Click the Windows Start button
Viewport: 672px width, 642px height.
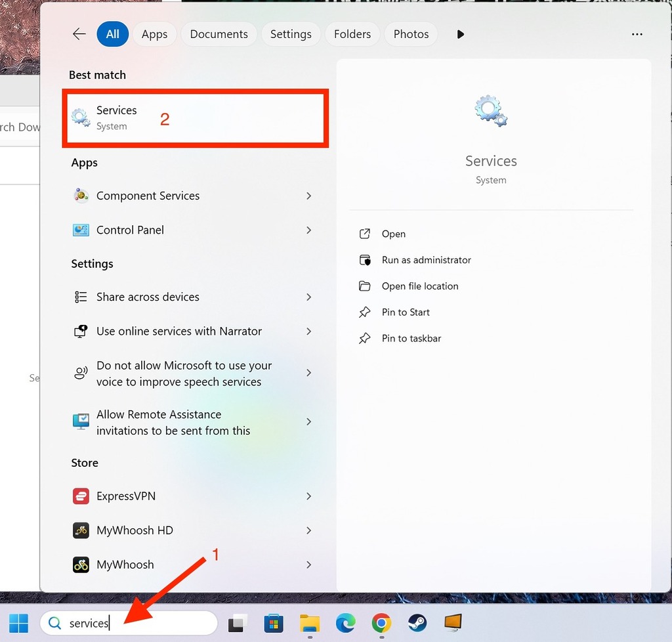point(18,622)
